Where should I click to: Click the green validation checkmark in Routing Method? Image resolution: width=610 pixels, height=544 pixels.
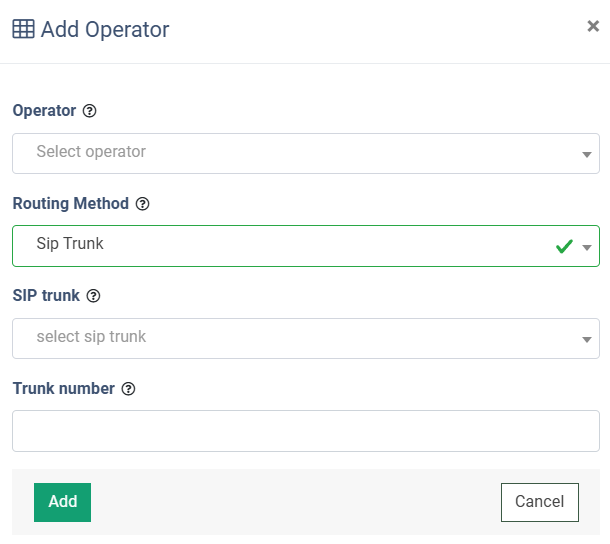pos(564,246)
